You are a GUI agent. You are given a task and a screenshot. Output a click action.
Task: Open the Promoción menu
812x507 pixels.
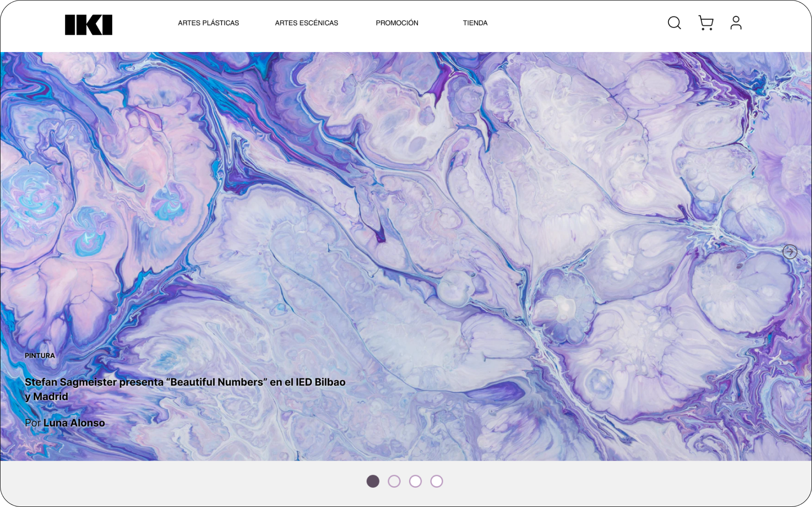pyautogui.click(x=397, y=23)
